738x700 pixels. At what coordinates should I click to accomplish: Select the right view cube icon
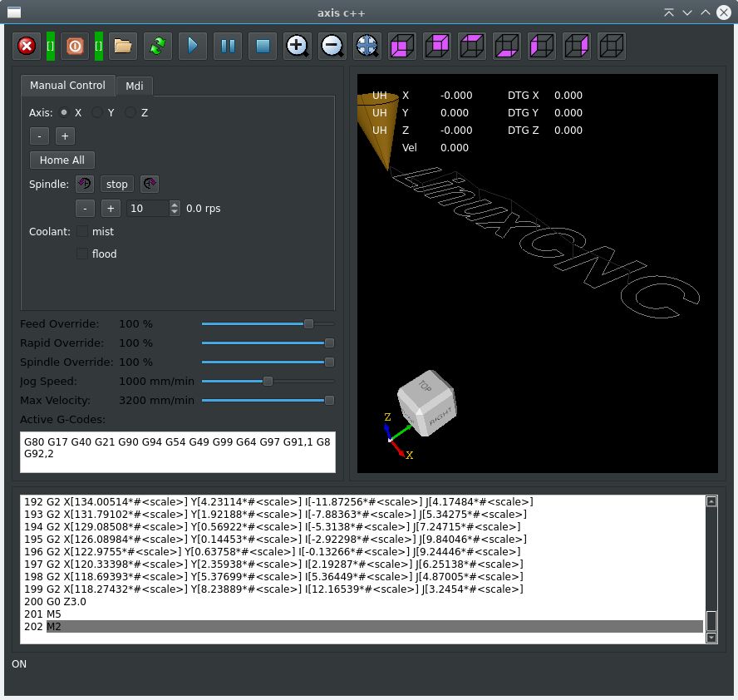pos(577,46)
